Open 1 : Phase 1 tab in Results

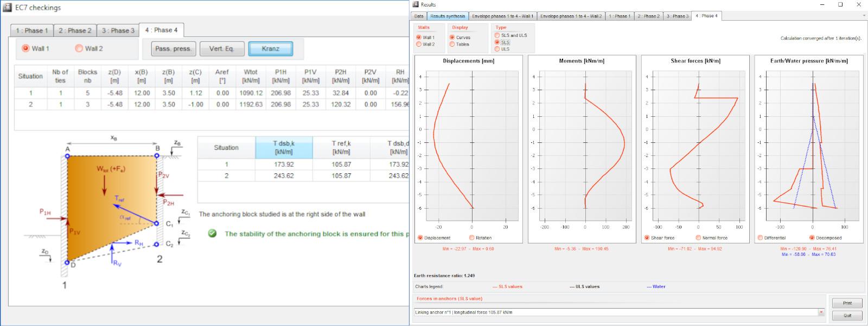coord(620,16)
